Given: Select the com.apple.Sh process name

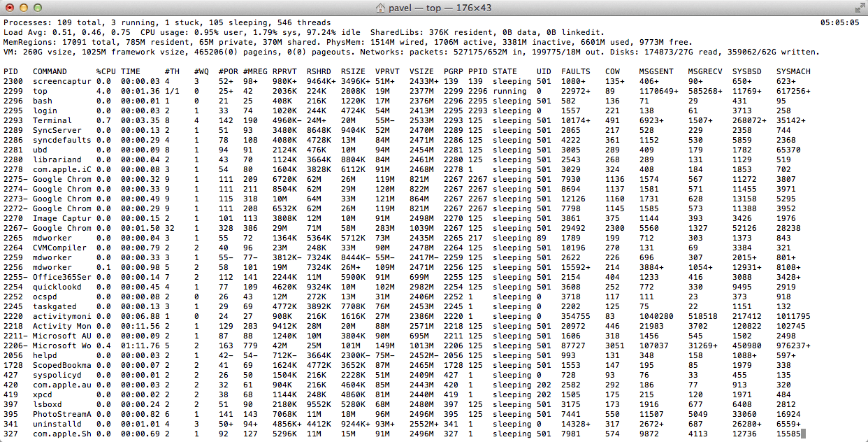Looking at the screenshot, I should (62, 434).
